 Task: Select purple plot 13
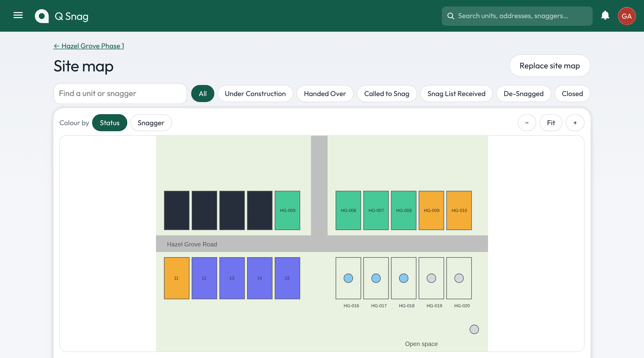coord(232,278)
